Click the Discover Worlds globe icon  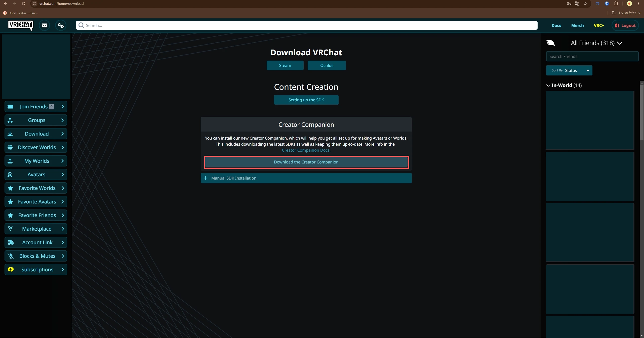pyautogui.click(x=10, y=147)
